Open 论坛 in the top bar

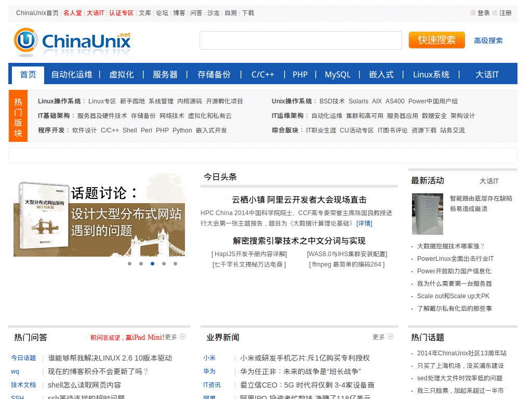click(162, 13)
